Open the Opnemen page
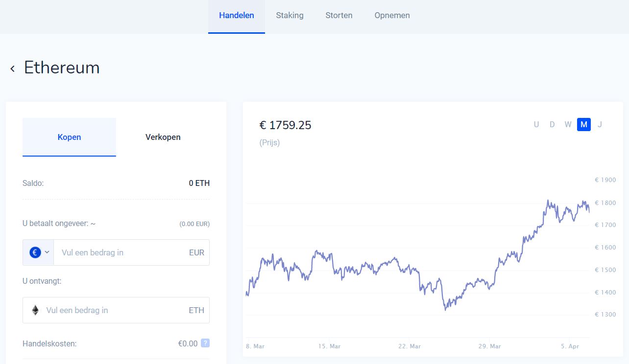Viewport: 629px width, 364px height. point(392,15)
